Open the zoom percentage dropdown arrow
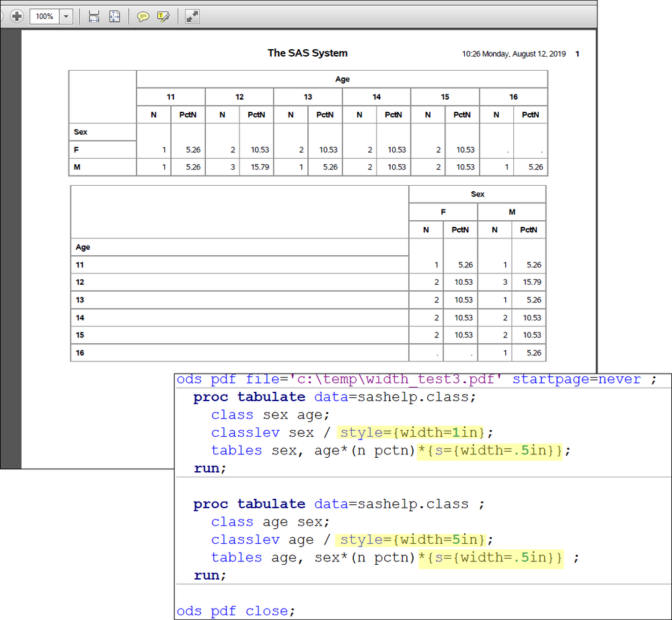The width and height of the screenshot is (672, 620). click(66, 16)
